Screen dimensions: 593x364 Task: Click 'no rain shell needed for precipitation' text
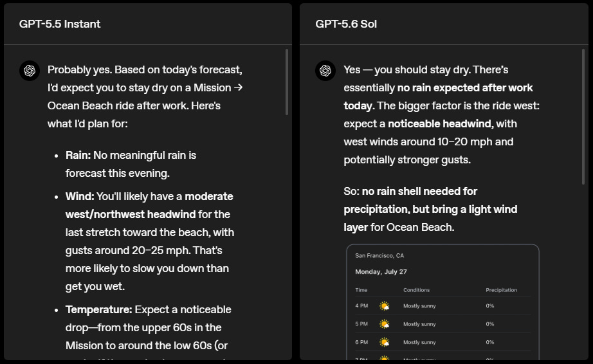pos(410,200)
